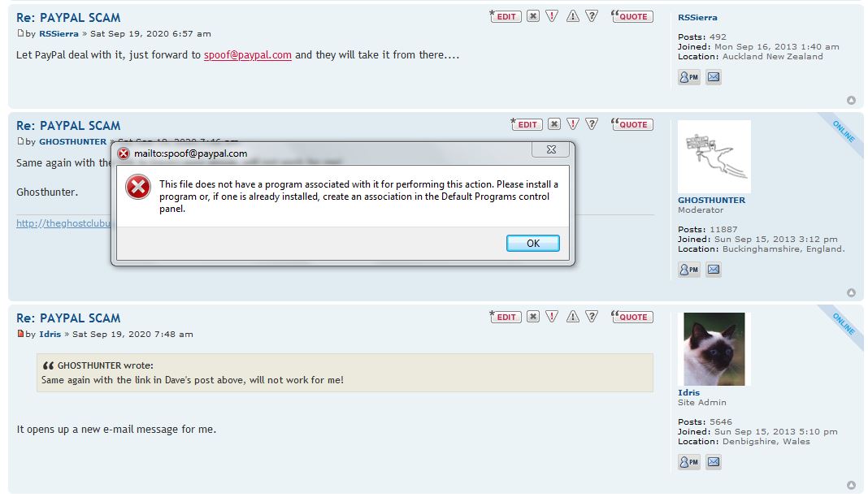Edit RSSierra's post
Screen dimensions: 868x497
tap(506, 16)
